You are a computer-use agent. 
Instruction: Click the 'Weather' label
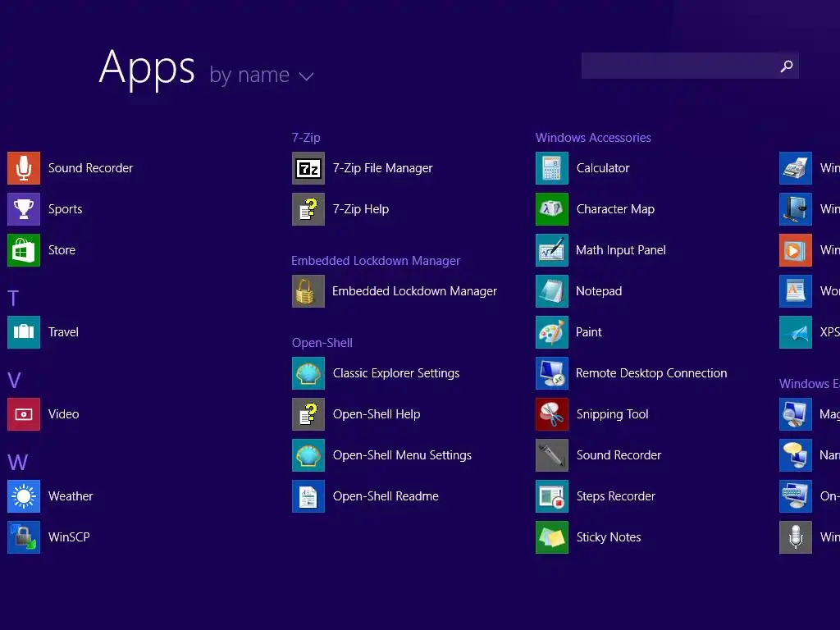71,496
